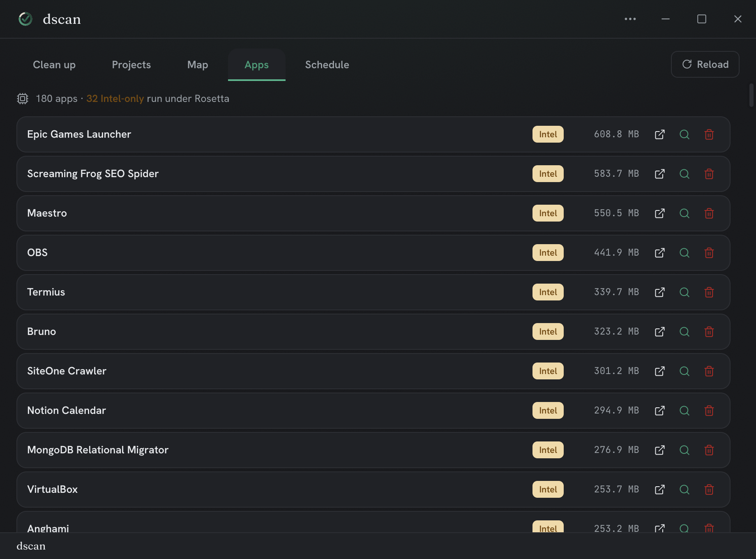Click the Intel badge on the VirtualBox row
This screenshot has height=559, width=756.
click(548, 490)
